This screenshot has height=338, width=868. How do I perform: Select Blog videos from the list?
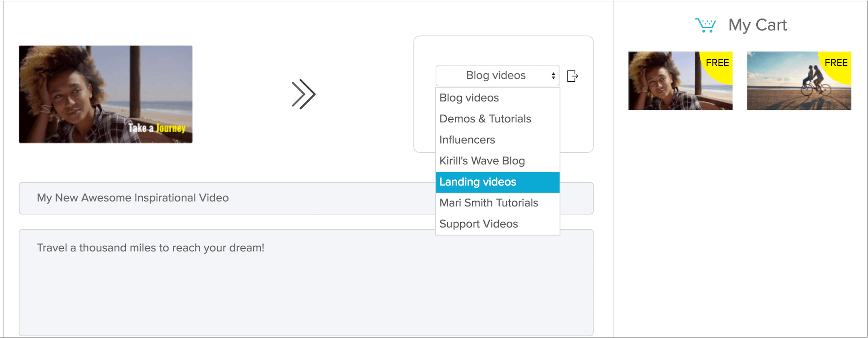497,98
